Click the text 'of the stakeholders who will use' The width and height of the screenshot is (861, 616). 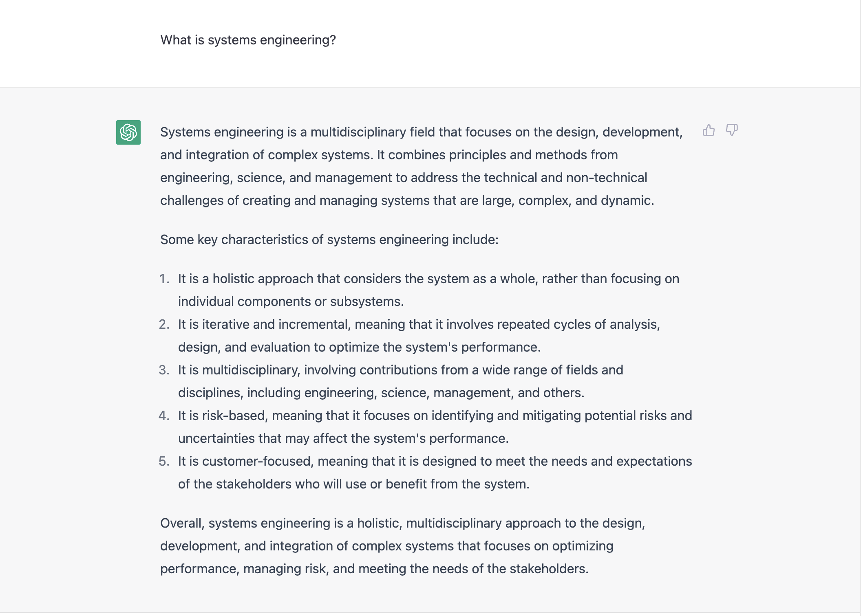(272, 484)
